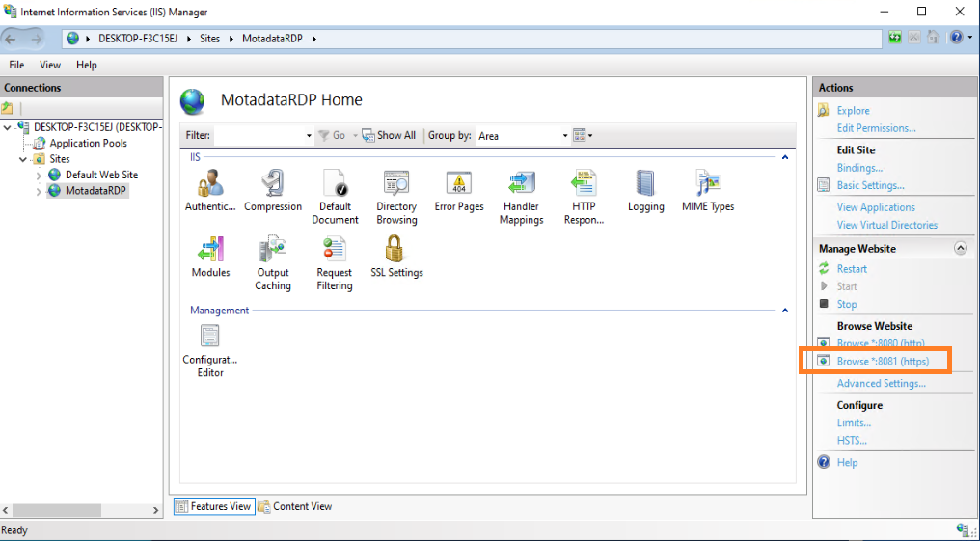Open the Configuration Editor icon
Image resolution: width=980 pixels, height=541 pixels.
coord(210,337)
